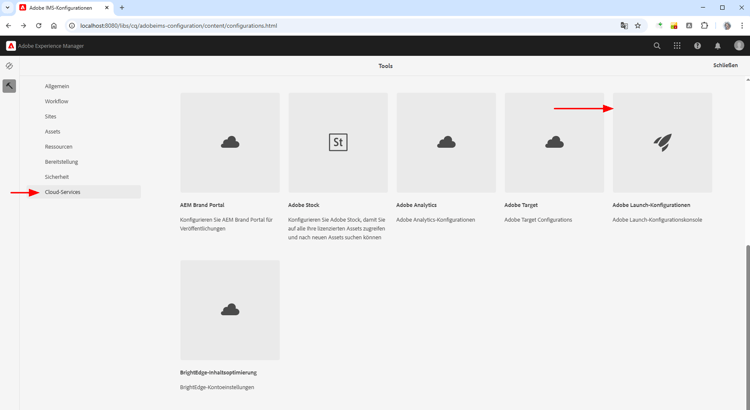The image size is (750, 410).
Task: Open the AEM search icon
Action: click(x=657, y=46)
